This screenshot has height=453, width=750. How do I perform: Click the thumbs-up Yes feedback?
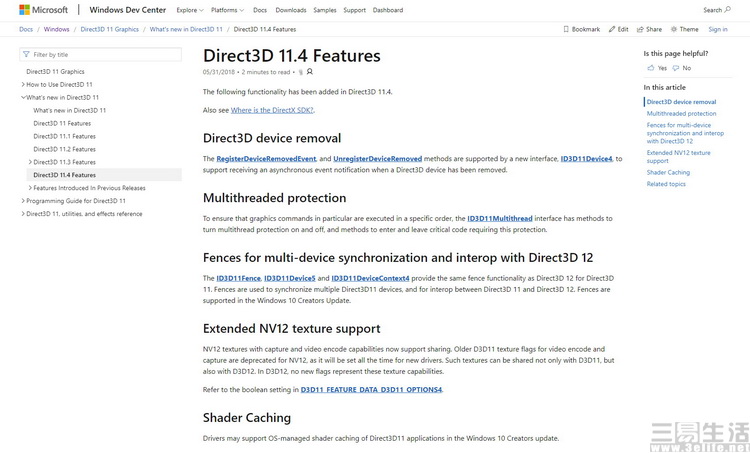point(657,68)
